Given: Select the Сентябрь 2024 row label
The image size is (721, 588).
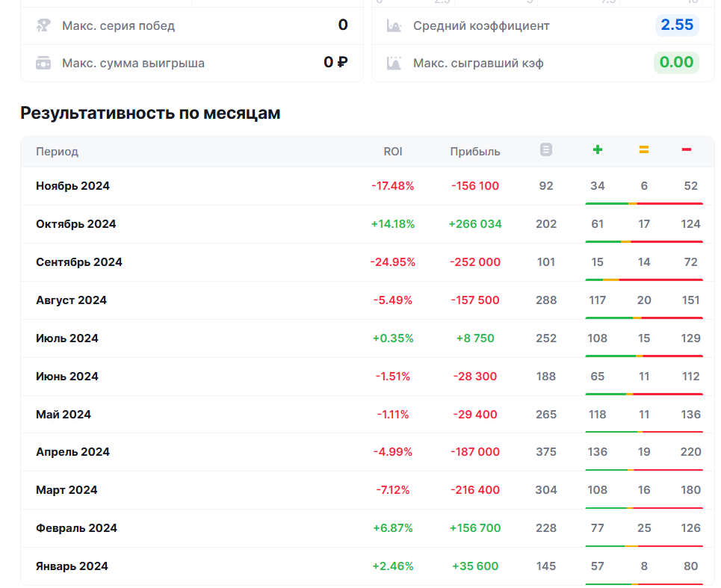Looking at the screenshot, I should point(78,262).
